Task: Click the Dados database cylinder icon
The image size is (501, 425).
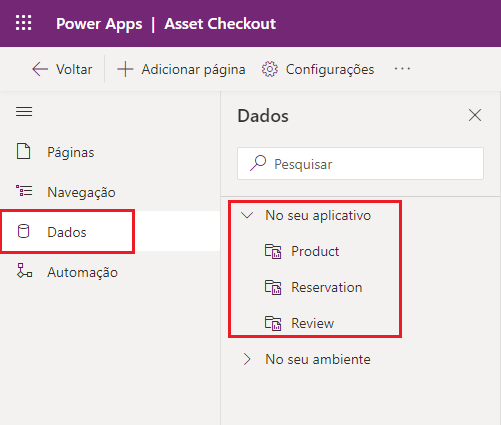Action: [23, 231]
